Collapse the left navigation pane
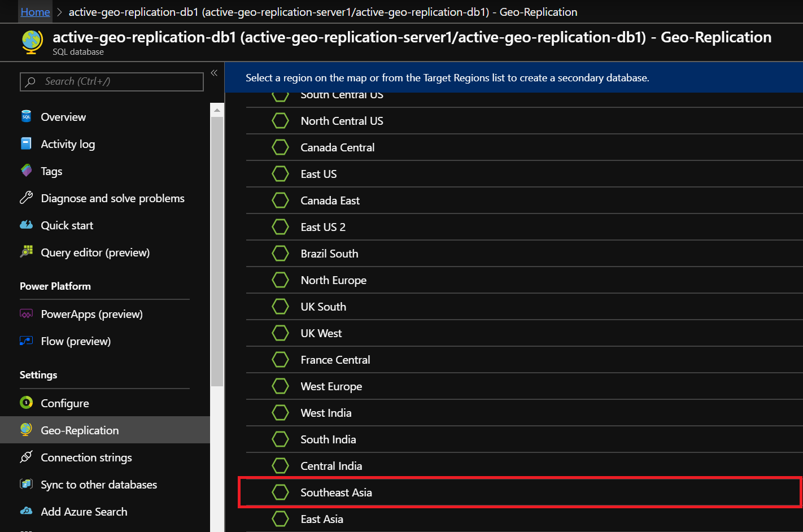Image resolution: width=803 pixels, height=532 pixels. click(x=213, y=72)
